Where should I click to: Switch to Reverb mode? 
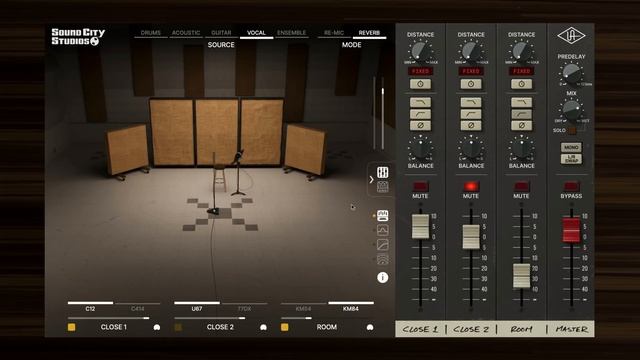pyautogui.click(x=369, y=33)
